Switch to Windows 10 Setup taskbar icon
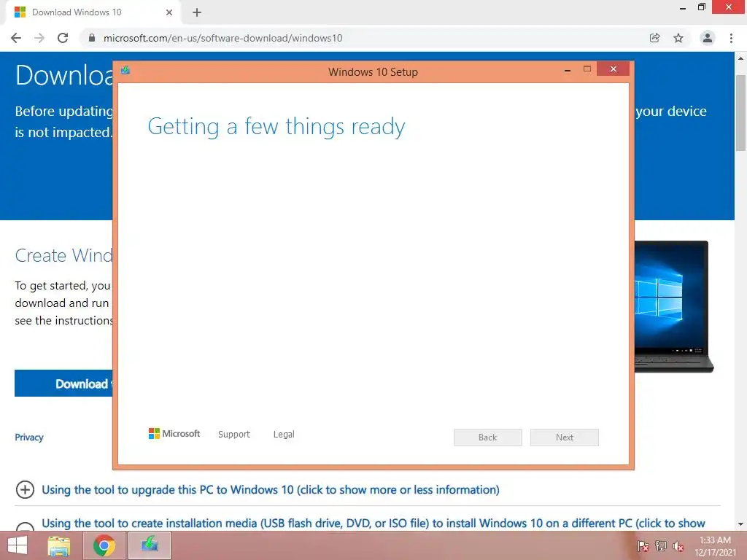The width and height of the screenshot is (747, 560). pyautogui.click(x=150, y=545)
